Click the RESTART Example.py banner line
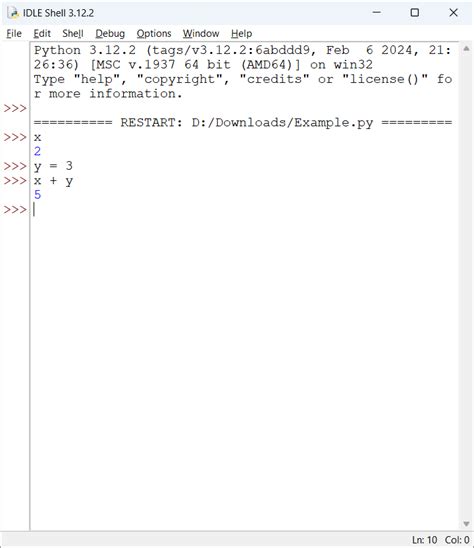 (x=243, y=123)
